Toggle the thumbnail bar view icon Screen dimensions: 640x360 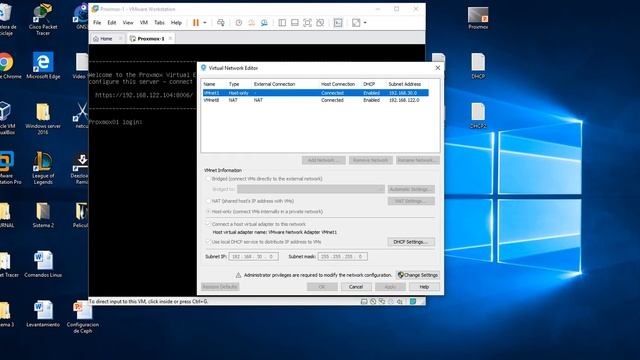point(295,23)
